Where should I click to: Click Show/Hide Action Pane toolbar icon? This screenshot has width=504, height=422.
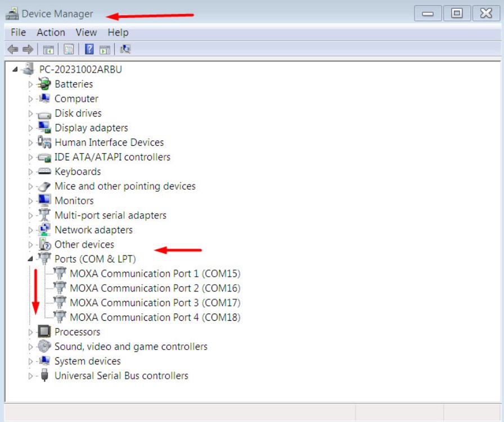click(105, 50)
